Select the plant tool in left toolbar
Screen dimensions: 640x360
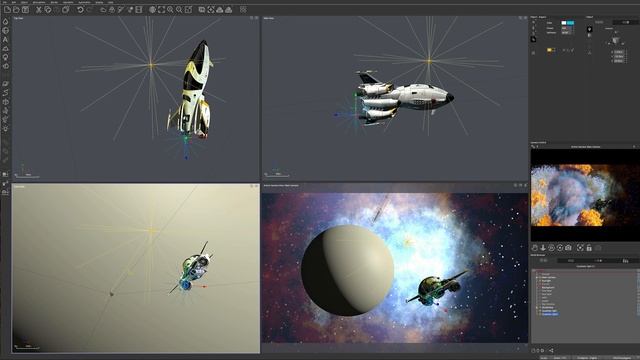click(x=5, y=57)
